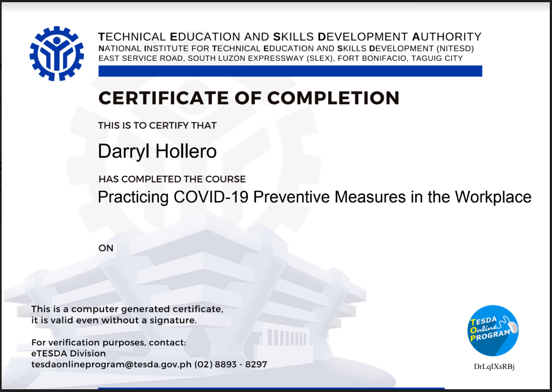Click the East Service Road address line
Image resolution: width=552 pixels, height=392 pixels.
(x=280, y=58)
